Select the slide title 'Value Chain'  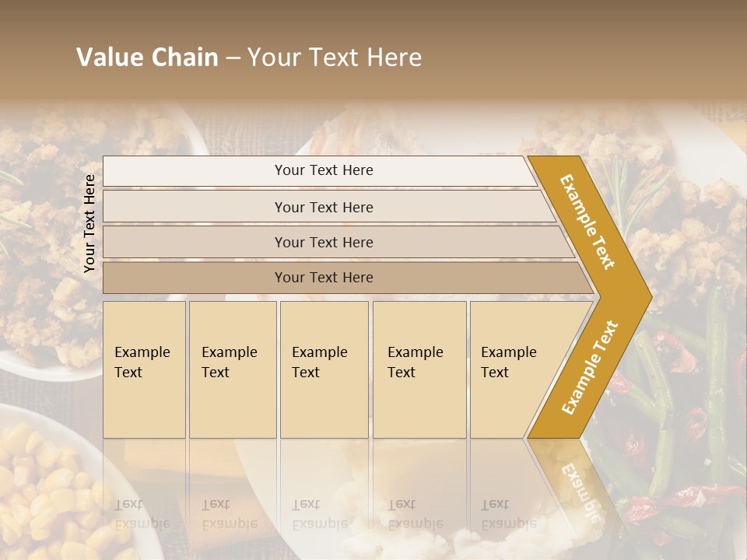pyautogui.click(x=147, y=57)
